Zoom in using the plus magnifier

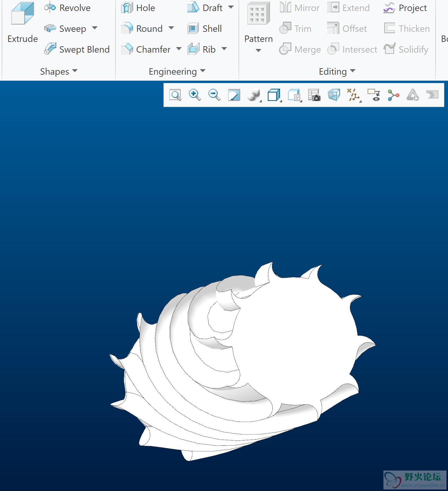195,95
